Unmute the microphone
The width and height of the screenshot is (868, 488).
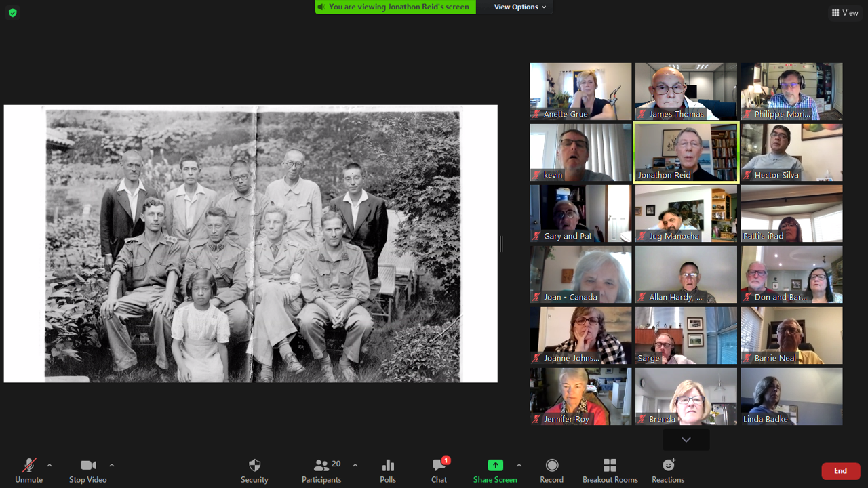[28, 470]
